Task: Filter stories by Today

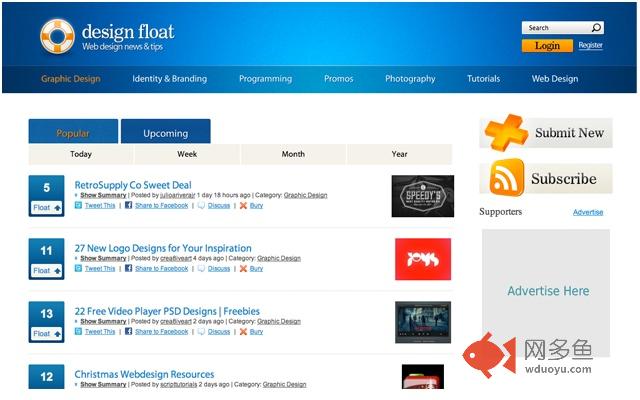Action: pos(81,154)
